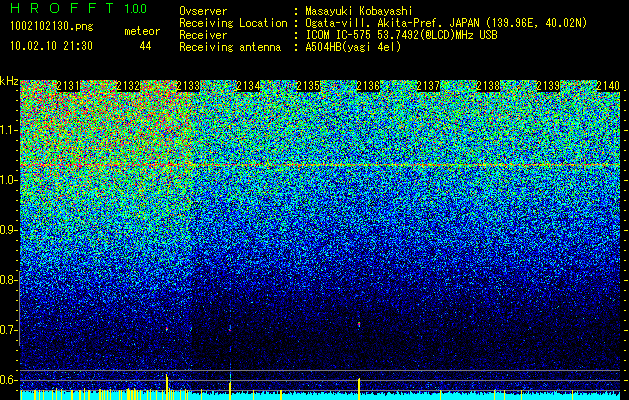Click observer name Masayuki Kobayashi

[x=359, y=12]
